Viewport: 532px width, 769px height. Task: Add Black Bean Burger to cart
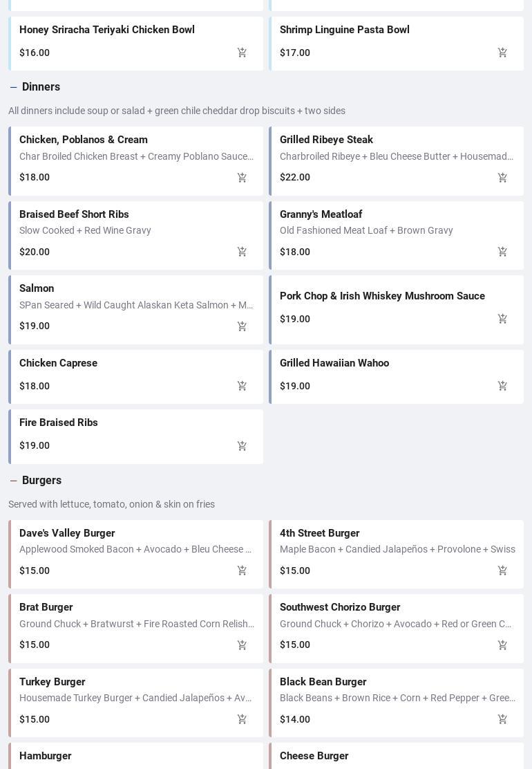(x=502, y=720)
